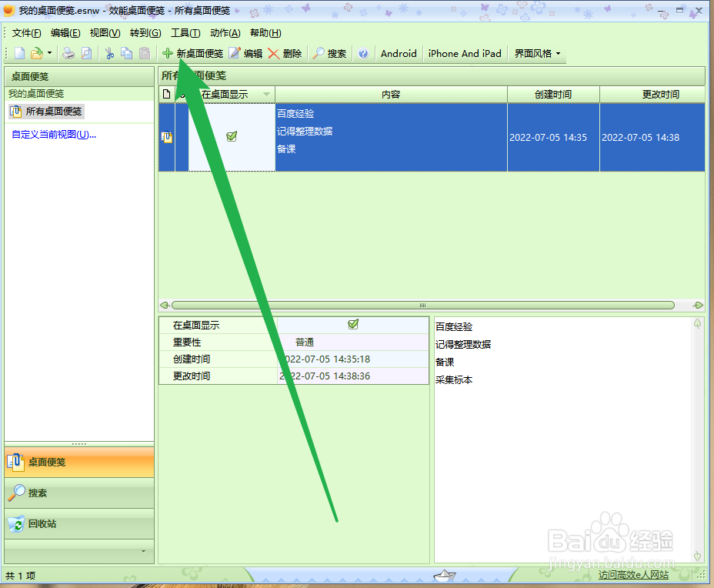Image resolution: width=714 pixels, height=588 pixels.
Task: Click the Android toolbar button
Action: click(399, 53)
